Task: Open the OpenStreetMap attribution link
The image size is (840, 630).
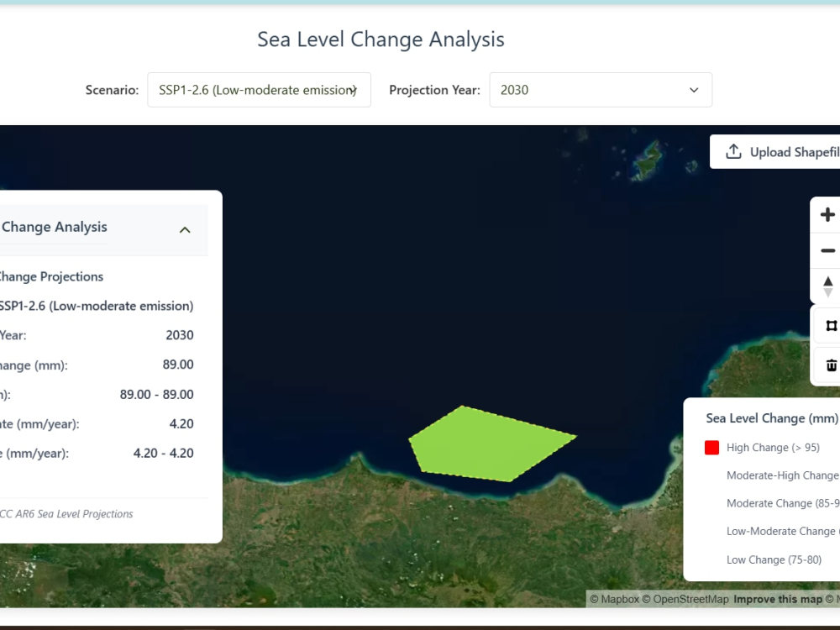Action: click(x=685, y=599)
